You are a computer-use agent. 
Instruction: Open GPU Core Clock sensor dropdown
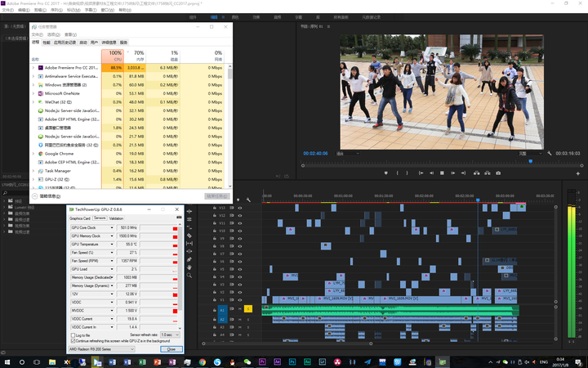pyautogui.click(x=112, y=227)
